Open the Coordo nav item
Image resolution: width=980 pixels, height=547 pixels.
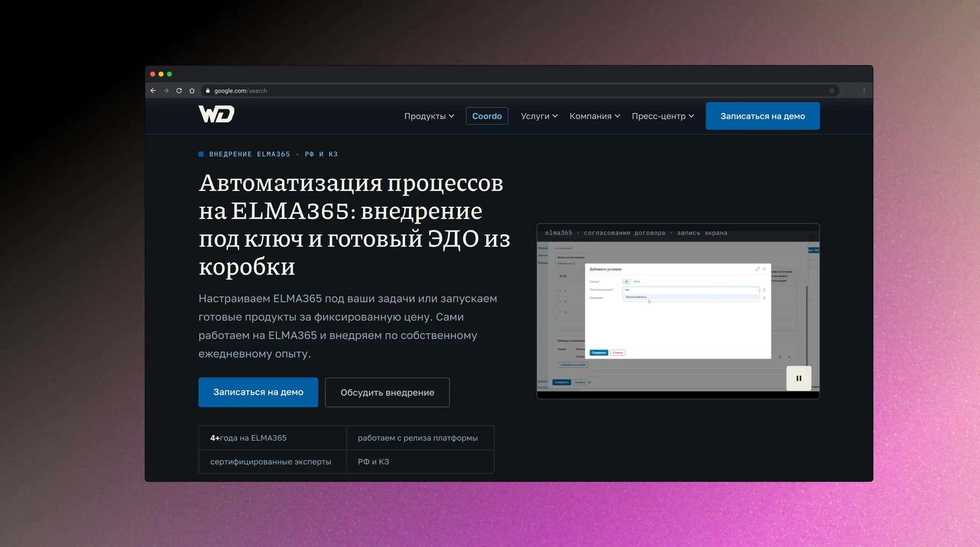(487, 116)
